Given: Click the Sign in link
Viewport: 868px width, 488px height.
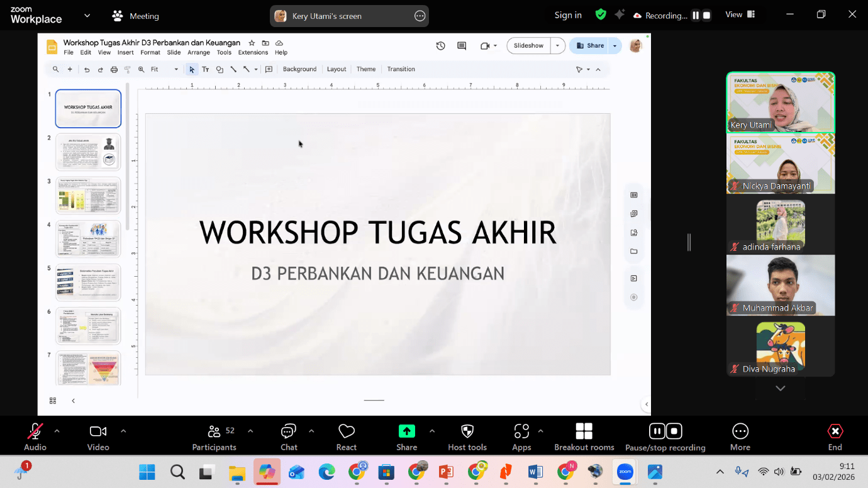Looking at the screenshot, I should (x=568, y=16).
